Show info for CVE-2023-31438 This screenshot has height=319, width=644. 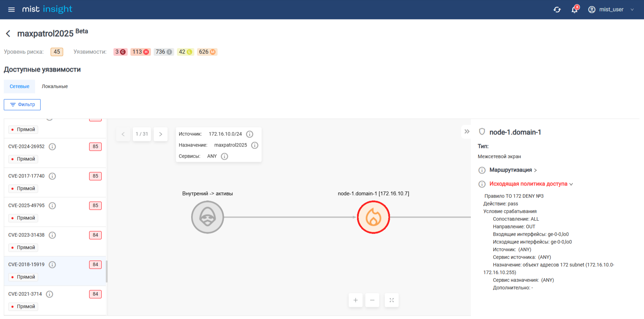pos(52,235)
